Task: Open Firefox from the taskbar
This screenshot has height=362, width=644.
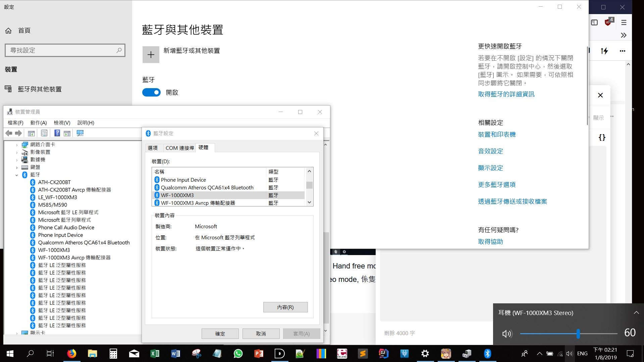Action: [x=71, y=354]
